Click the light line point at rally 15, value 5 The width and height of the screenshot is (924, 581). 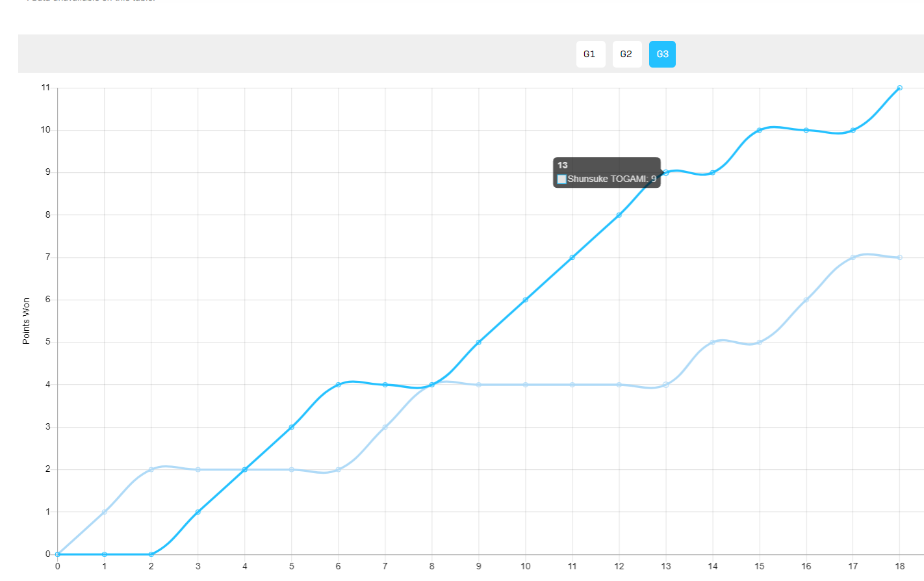pos(759,342)
